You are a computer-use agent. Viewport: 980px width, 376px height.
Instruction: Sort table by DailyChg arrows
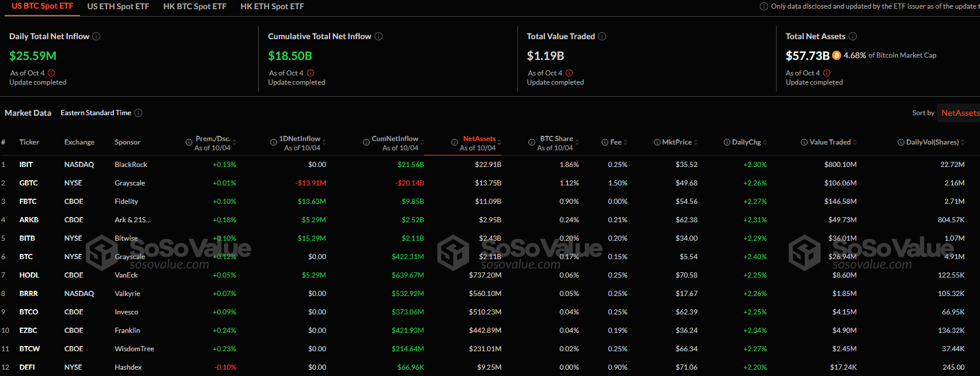coord(765,142)
